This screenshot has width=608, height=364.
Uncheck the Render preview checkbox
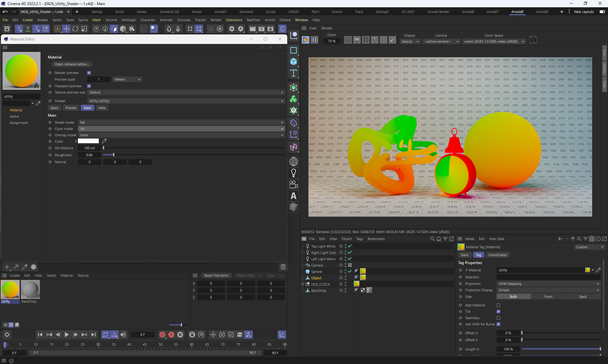[x=89, y=73]
